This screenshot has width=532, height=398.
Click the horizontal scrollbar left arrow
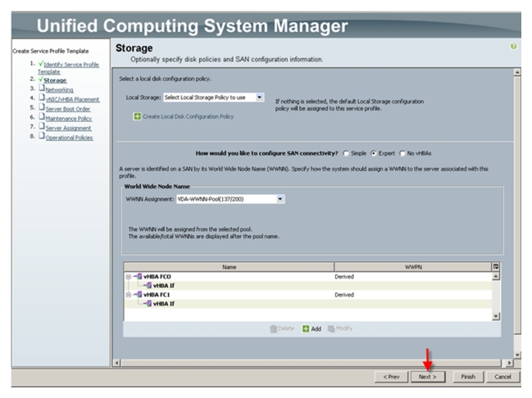point(116,363)
